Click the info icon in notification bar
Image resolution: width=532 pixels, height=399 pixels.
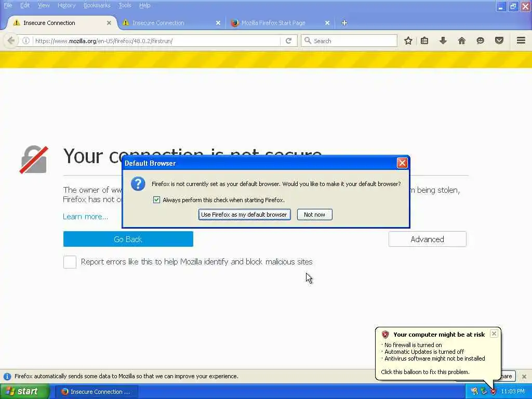pos(7,376)
